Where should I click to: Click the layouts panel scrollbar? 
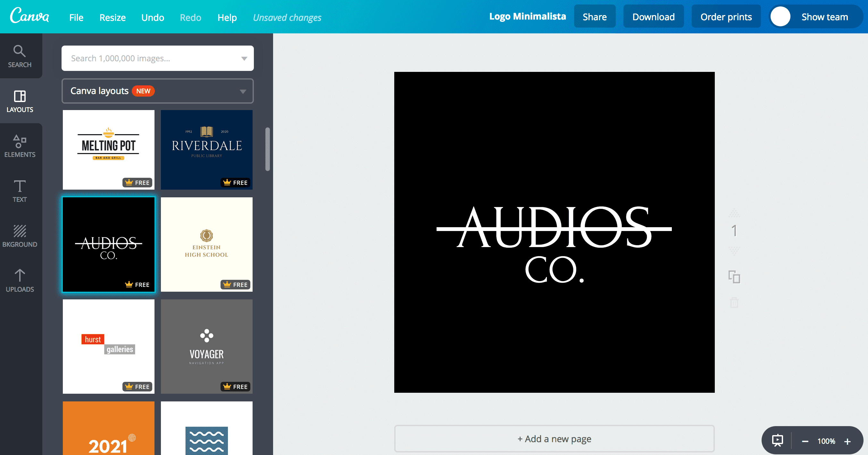click(268, 149)
